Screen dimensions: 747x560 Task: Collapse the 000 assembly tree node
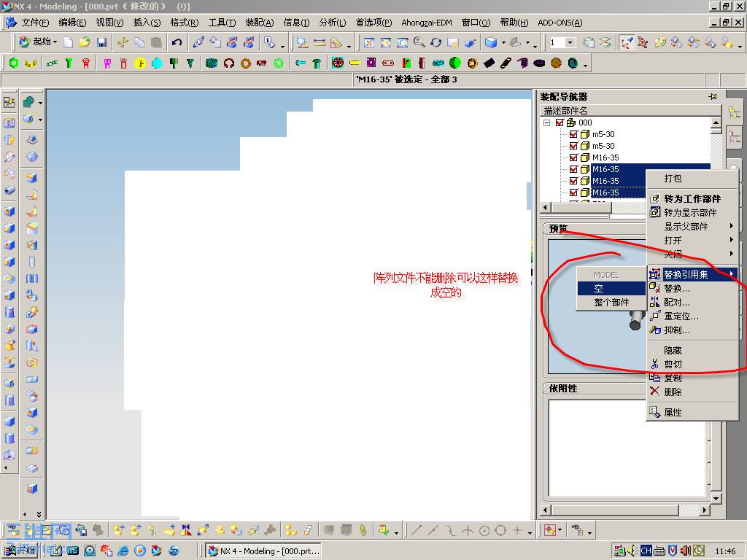(x=547, y=122)
